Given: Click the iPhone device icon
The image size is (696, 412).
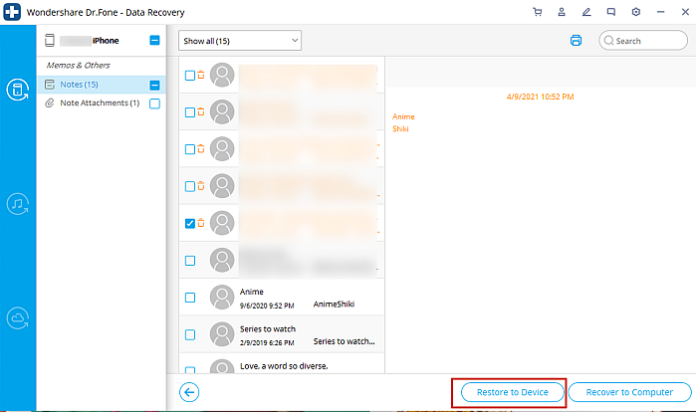Looking at the screenshot, I should [x=50, y=40].
